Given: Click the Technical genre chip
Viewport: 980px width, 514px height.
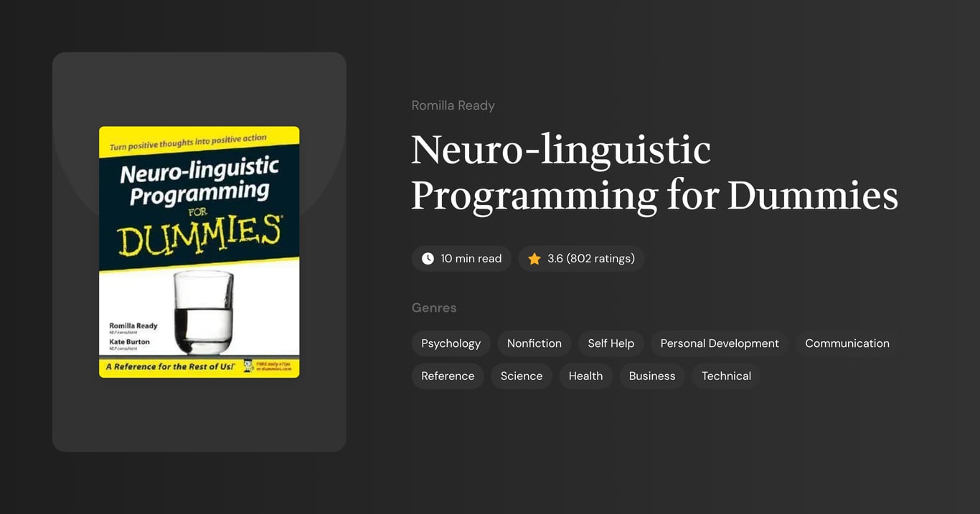Looking at the screenshot, I should point(726,376).
